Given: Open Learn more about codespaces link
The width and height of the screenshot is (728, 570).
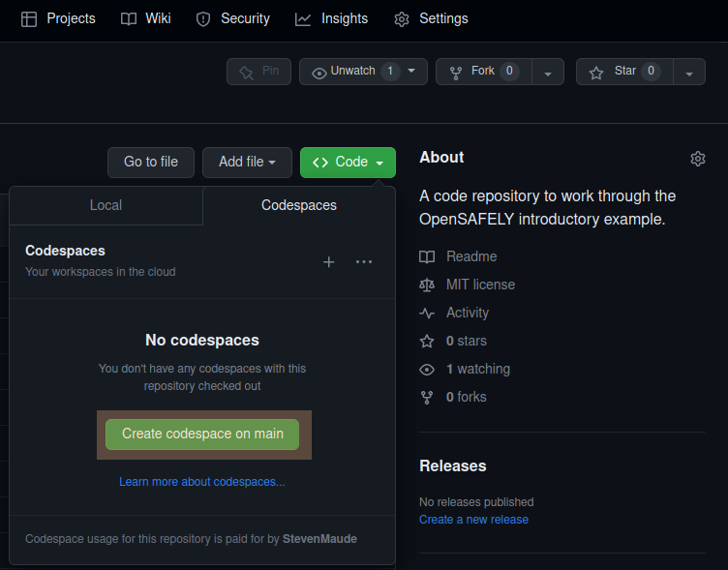Looking at the screenshot, I should pyautogui.click(x=202, y=481).
